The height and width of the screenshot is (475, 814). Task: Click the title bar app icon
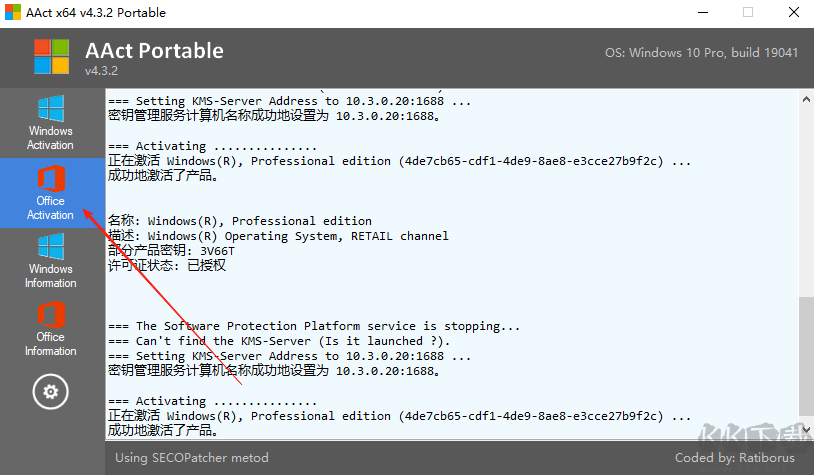[x=13, y=12]
